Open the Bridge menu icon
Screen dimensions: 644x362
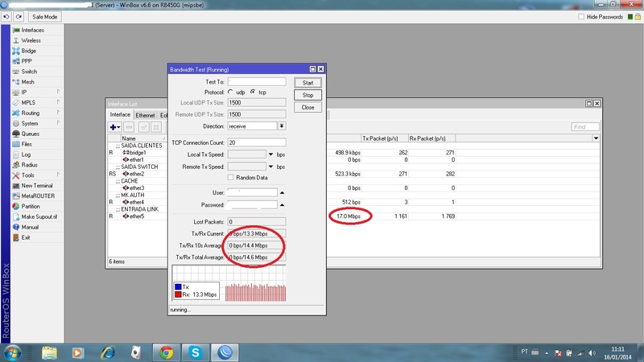pos(16,51)
